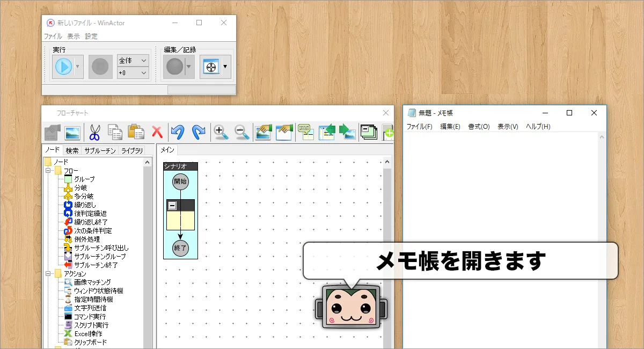Click the blue undo arrow icon
Screen dimensions: 644x349
[x=178, y=132]
